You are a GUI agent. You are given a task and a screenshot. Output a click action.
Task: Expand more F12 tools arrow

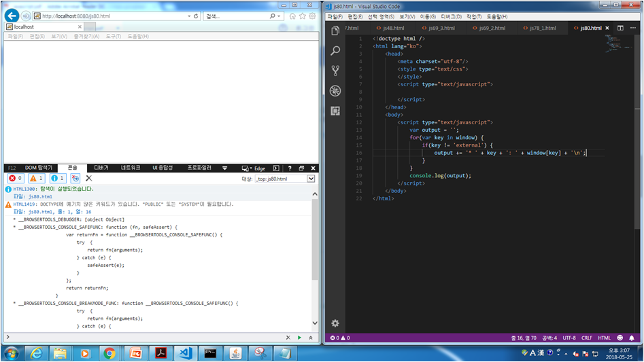pyautogui.click(x=224, y=168)
